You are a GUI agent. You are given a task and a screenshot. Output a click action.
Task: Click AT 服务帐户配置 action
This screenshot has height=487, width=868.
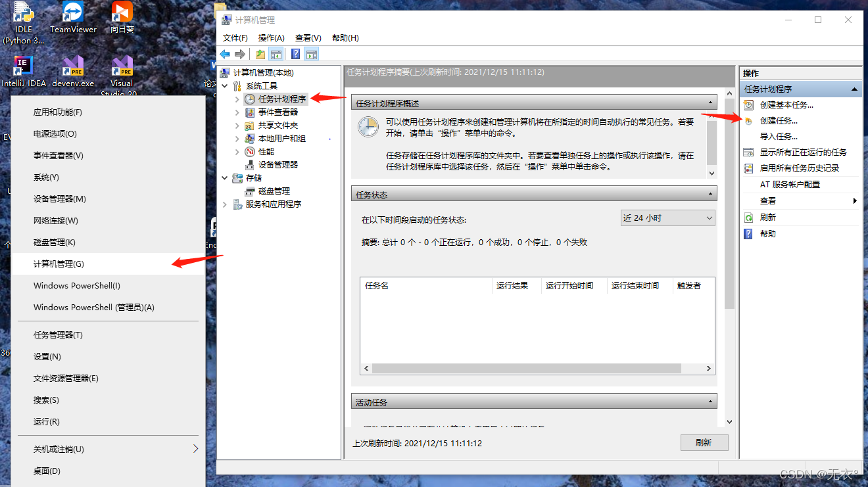(x=790, y=184)
